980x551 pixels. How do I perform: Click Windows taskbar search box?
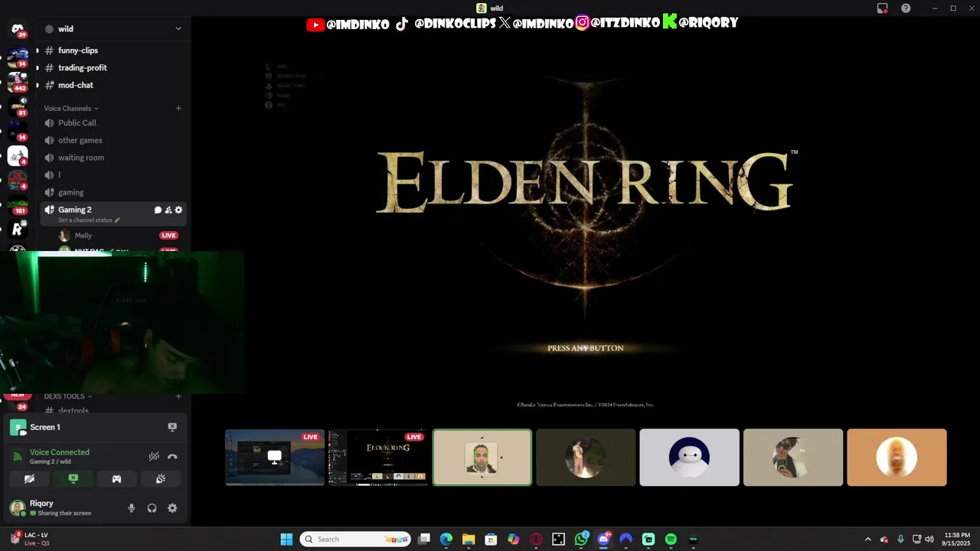coord(355,540)
